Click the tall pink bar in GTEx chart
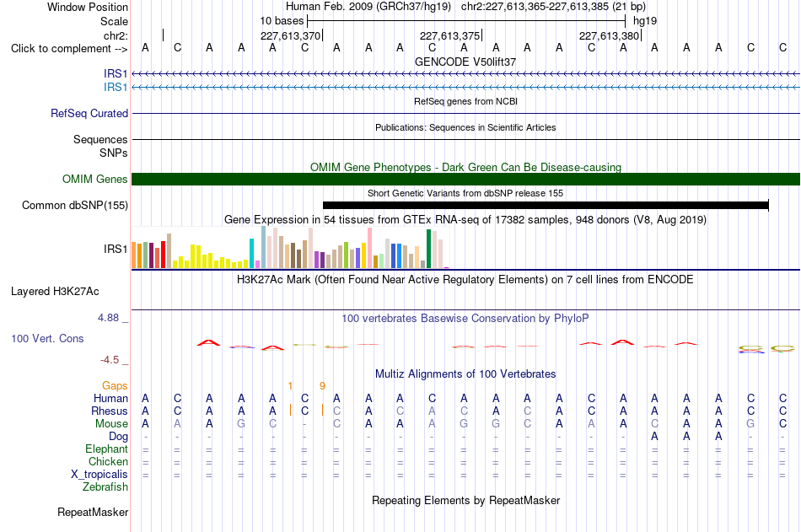 coord(369,248)
